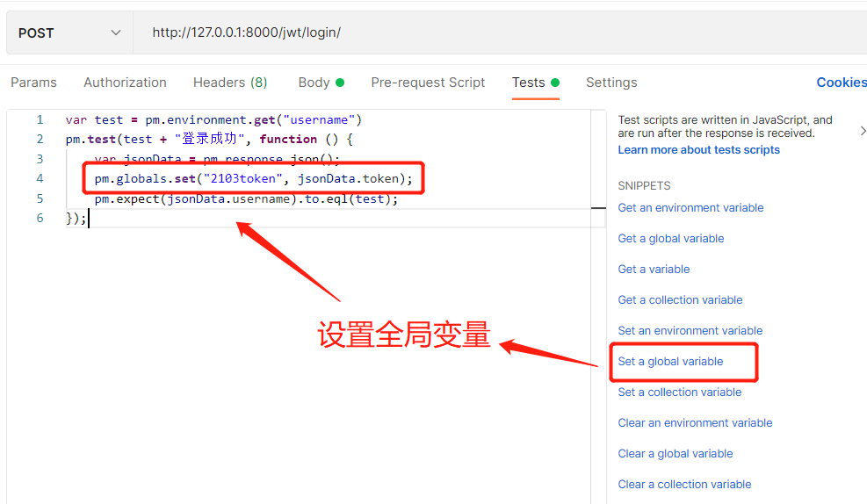Insert Set an environment variable snippet

(690, 330)
